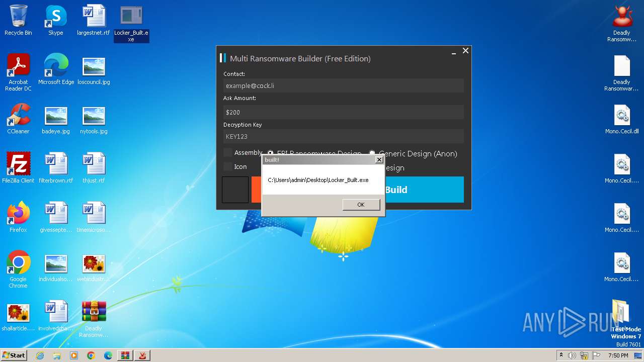The width and height of the screenshot is (644, 362).
Task: Switch to the red devil taskbar app
Action: coord(142,355)
